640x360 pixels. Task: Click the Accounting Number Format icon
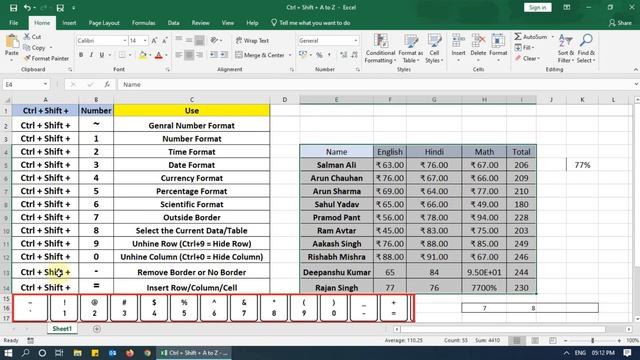[x=303, y=55]
